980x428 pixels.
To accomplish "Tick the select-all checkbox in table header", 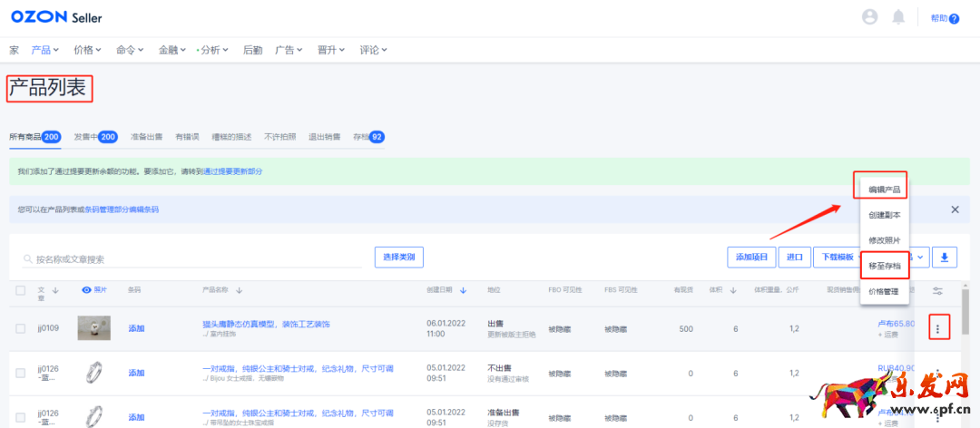I will point(21,290).
